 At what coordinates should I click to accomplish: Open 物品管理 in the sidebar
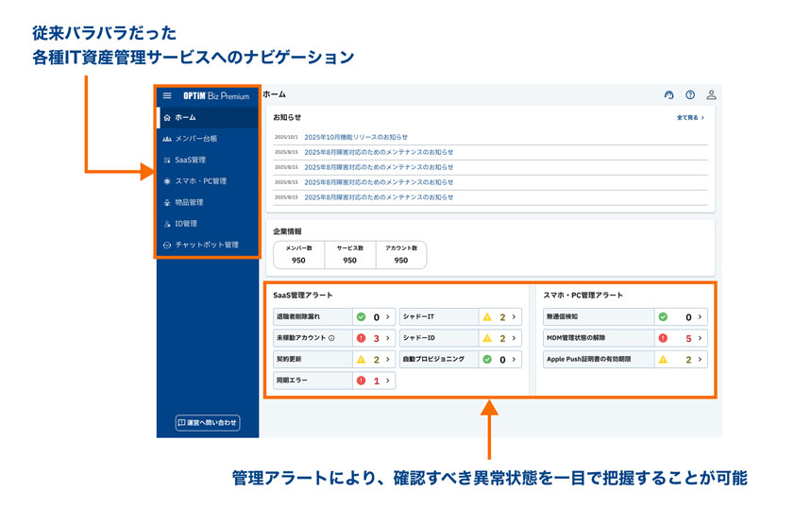click(x=208, y=202)
